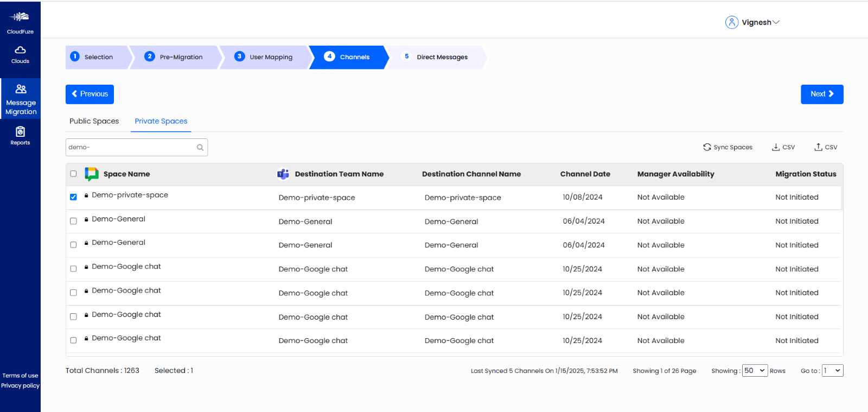Viewport: 868px width, 412px height.
Task: Check the first Demo-Google chat checkbox
Action: tap(73, 269)
